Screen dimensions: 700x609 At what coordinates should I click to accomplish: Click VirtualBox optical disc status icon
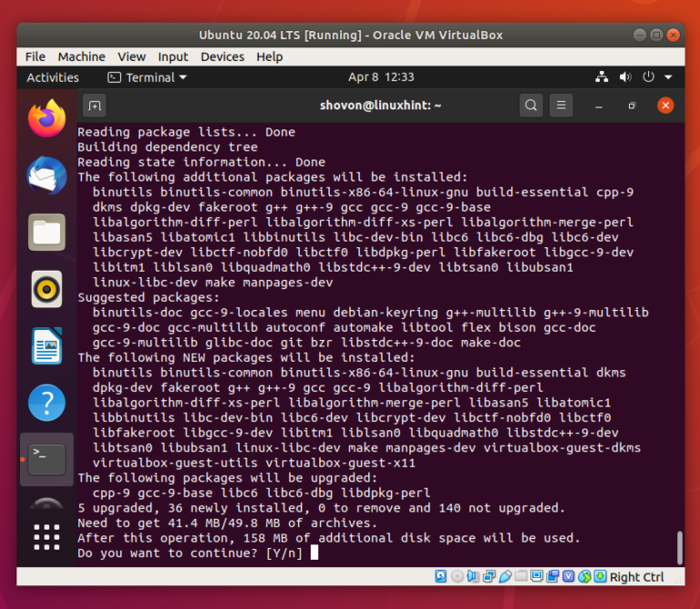(x=458, y=576)
